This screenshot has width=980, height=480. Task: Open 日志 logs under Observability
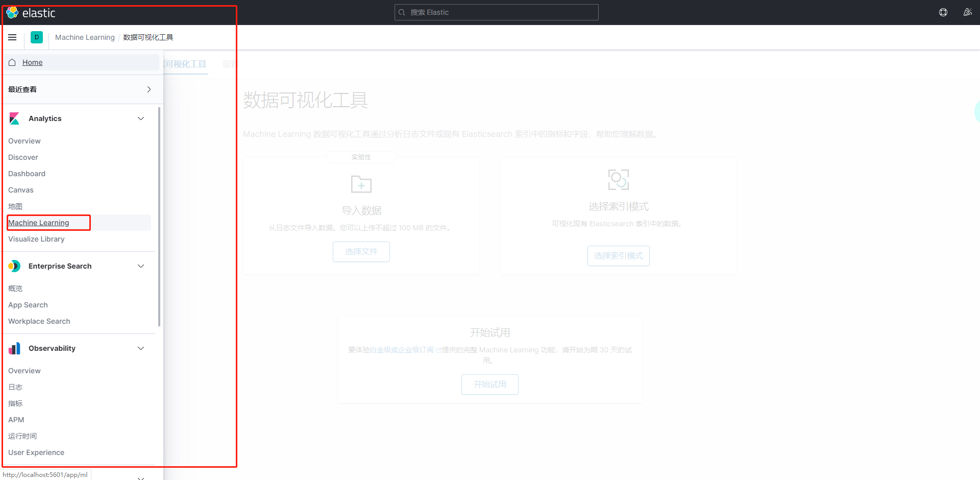15,387
